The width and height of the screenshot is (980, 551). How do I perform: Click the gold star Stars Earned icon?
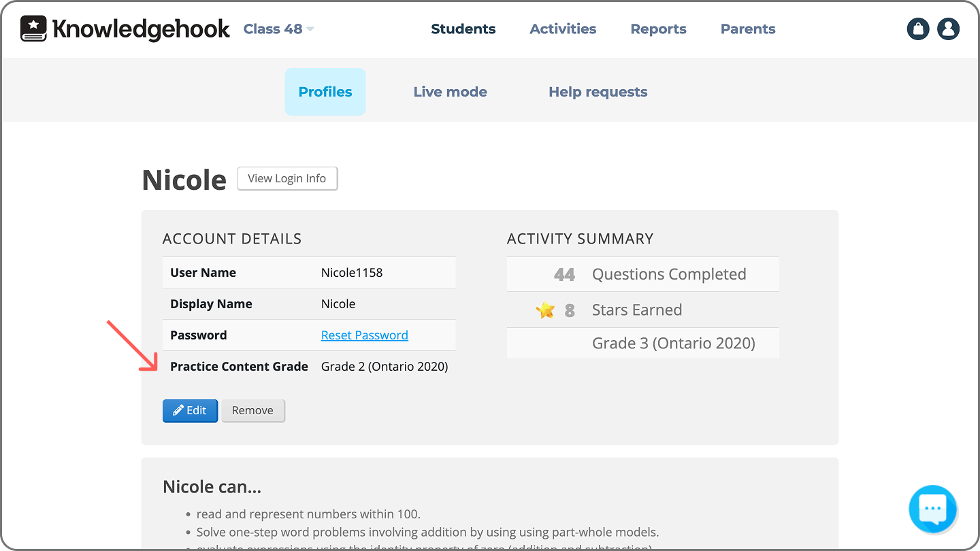click(x=545, y=310)
